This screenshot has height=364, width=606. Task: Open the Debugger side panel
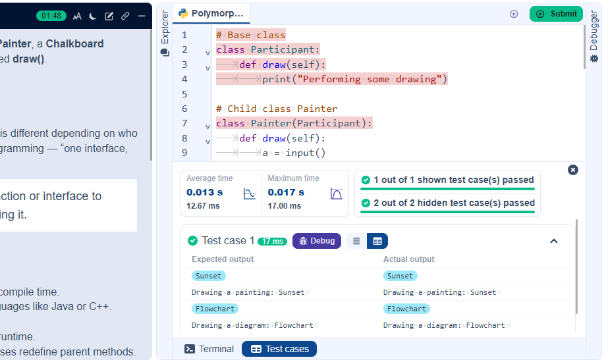click(x=593, y=30)
